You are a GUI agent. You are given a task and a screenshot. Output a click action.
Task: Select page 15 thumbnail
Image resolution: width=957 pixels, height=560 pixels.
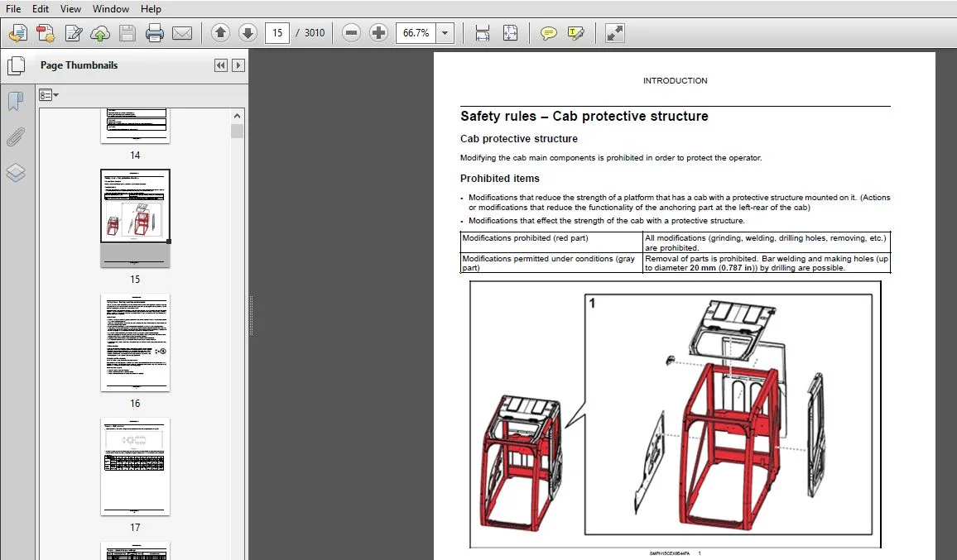135,218
